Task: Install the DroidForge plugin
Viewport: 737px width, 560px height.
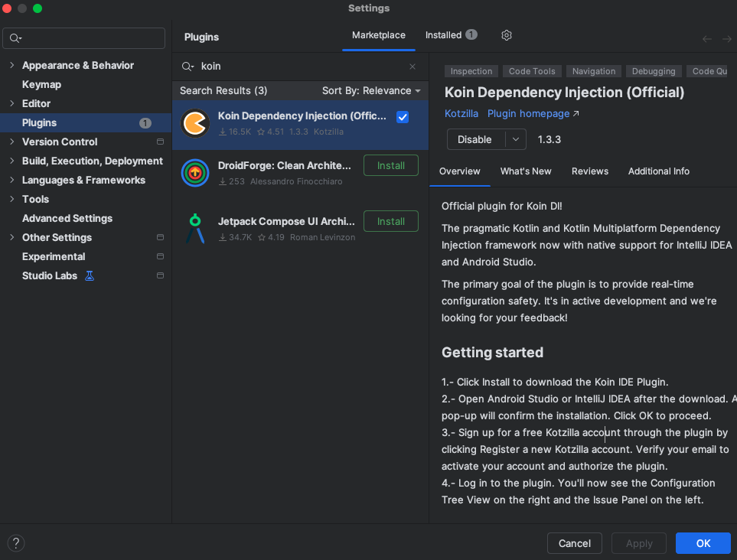Action: point(390,165)
